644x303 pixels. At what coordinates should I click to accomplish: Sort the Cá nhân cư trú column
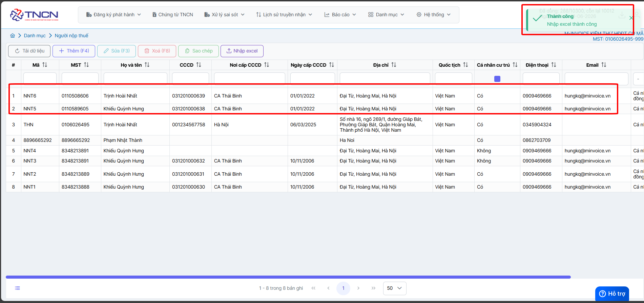[515, 65]
